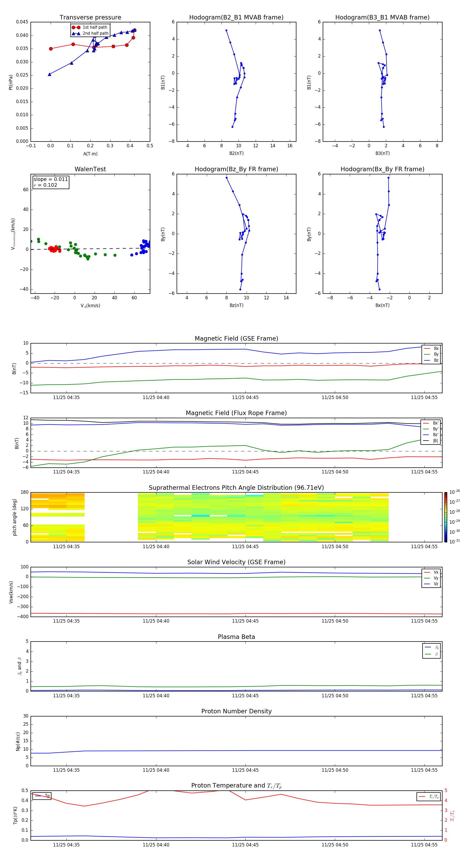Click the 'B3(nT)' x-axis label
The height and width of the screenshot is (868, 473).
(x=382, y=153)
